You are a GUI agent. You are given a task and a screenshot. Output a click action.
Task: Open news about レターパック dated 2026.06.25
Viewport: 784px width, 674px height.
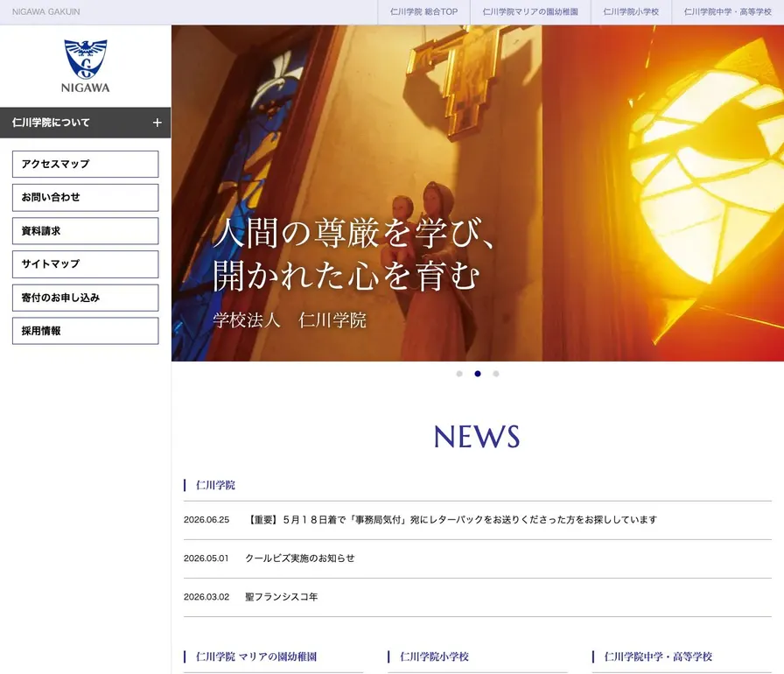452,520
